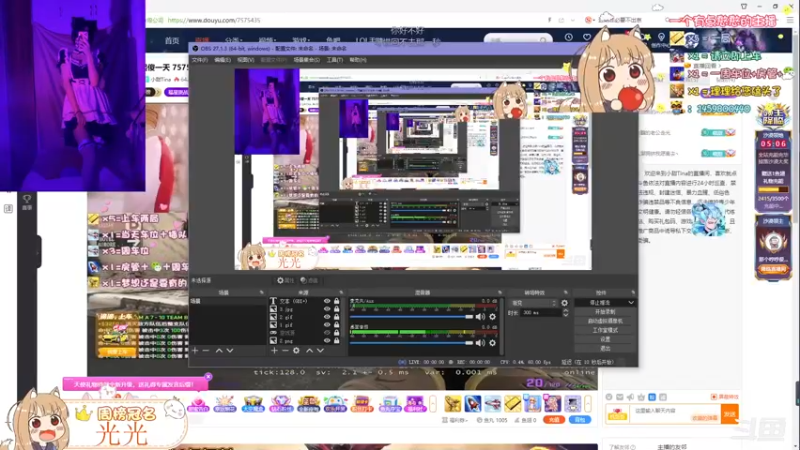
Task: Move the selected source up
Action: click(x=309, y=351)
